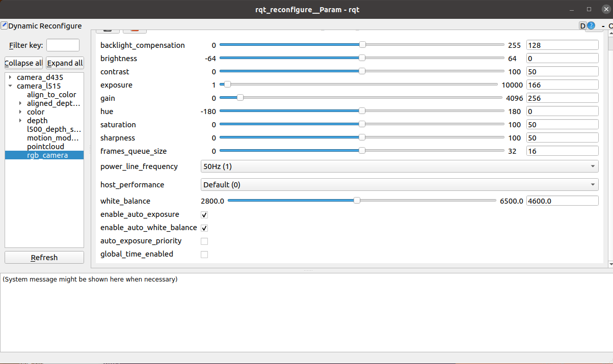613x364 pixels.
Task: Click the Expand all button
Action: 65,63
